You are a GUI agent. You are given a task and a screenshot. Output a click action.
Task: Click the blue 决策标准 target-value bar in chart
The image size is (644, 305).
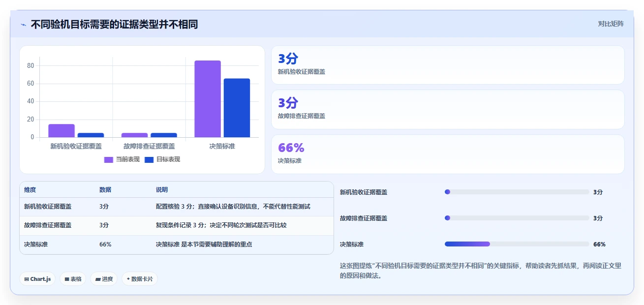coord(237,108)
